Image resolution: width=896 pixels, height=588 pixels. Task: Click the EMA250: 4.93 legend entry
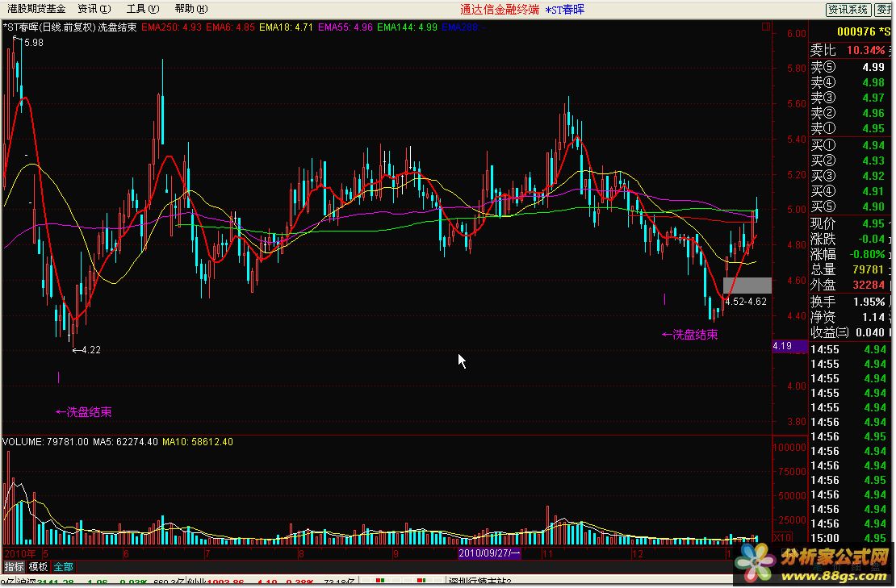171,27
